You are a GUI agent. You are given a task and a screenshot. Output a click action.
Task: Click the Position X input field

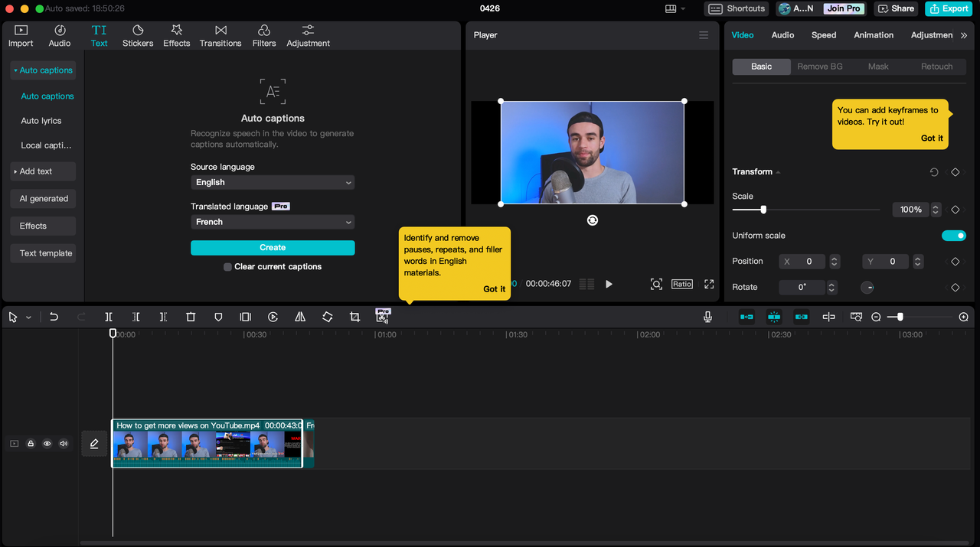pos(801,262)
